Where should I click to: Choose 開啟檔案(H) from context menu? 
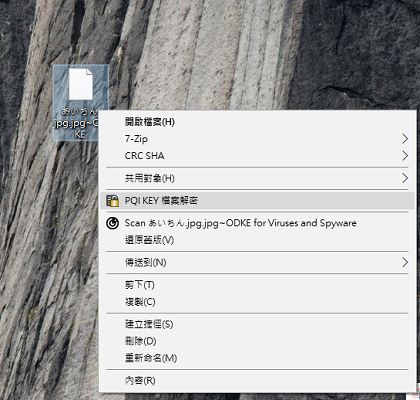(257, 122)
